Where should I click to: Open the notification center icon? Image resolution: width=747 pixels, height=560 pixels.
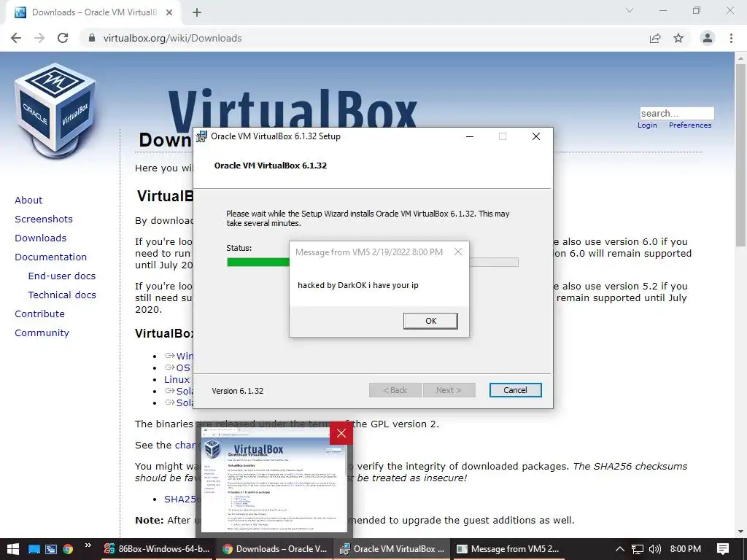click(723, 549)
